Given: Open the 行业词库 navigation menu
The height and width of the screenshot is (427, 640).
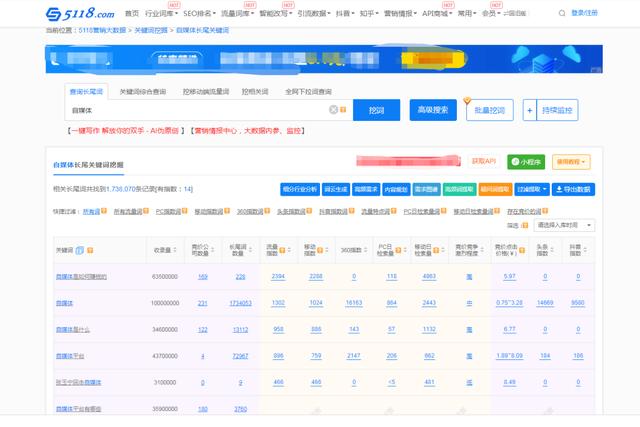Looking at the screenshot, I should pos(160,14).
